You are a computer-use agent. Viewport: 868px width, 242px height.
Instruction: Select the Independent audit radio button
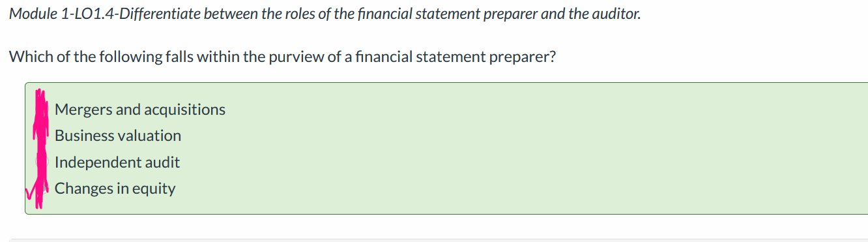coord(42,162)
